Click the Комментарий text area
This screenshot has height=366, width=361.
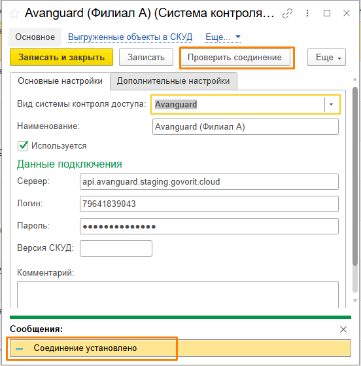coord(178,295)
